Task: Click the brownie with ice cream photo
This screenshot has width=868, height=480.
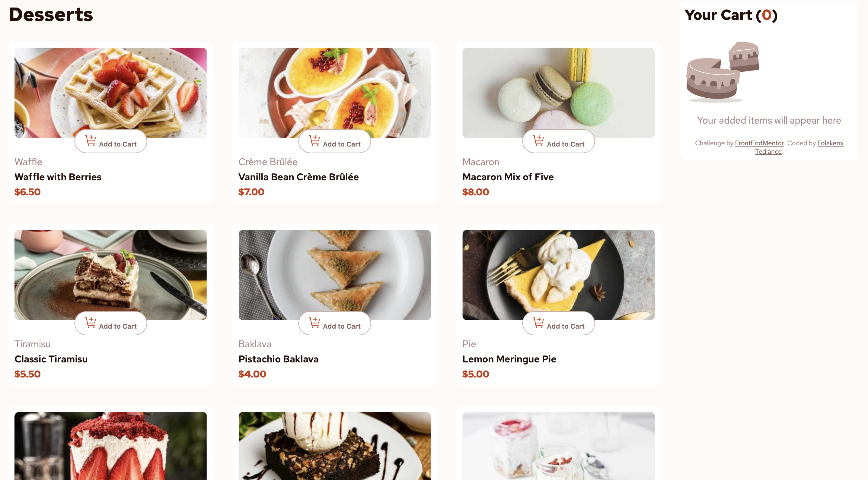Action: 335,446
